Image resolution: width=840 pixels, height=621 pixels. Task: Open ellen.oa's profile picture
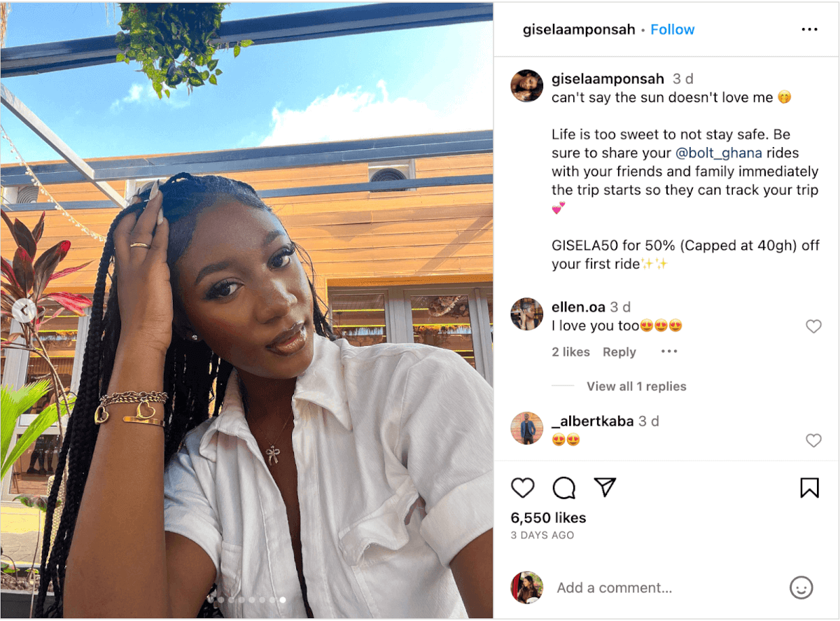[527, 314]
